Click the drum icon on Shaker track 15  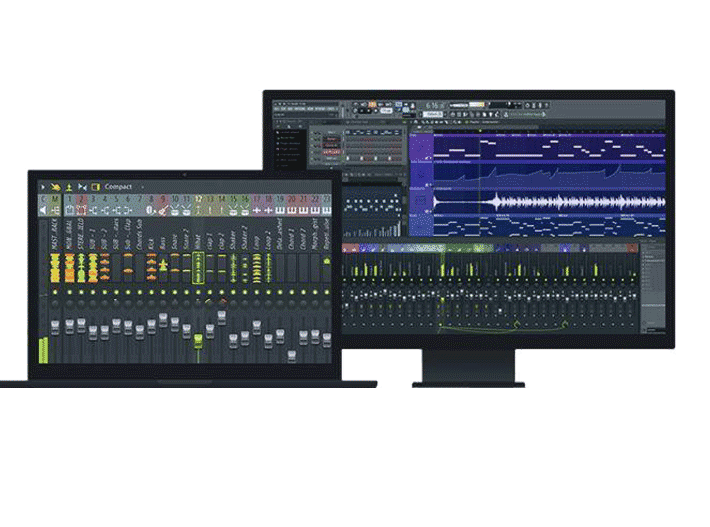pyautogui.click(x=235, y=212)
